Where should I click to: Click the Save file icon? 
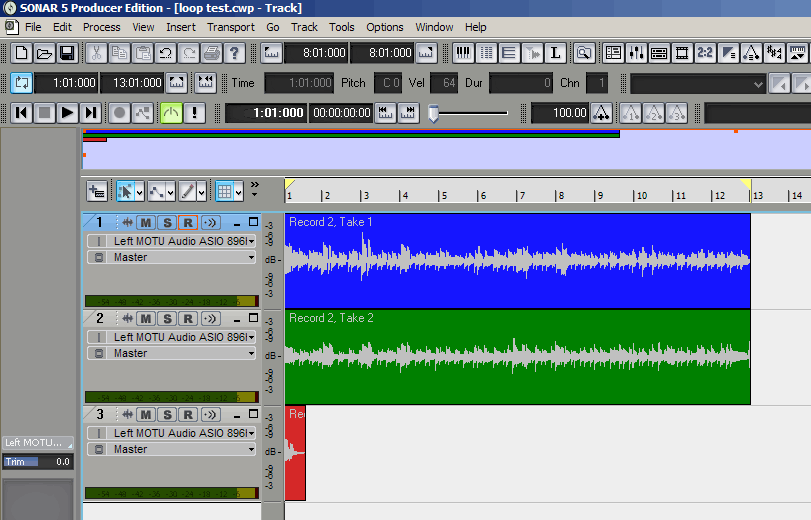pyautogui.click(x=67, y=53)
